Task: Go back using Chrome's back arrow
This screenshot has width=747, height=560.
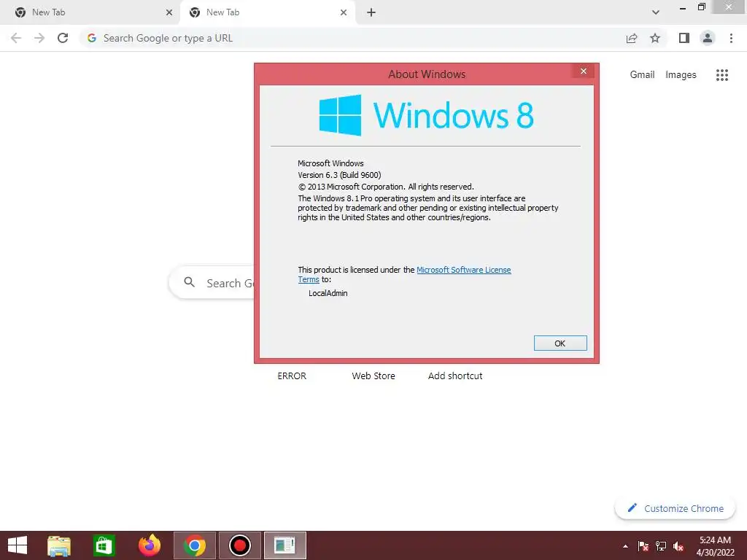Action: (x=16, y=38)
